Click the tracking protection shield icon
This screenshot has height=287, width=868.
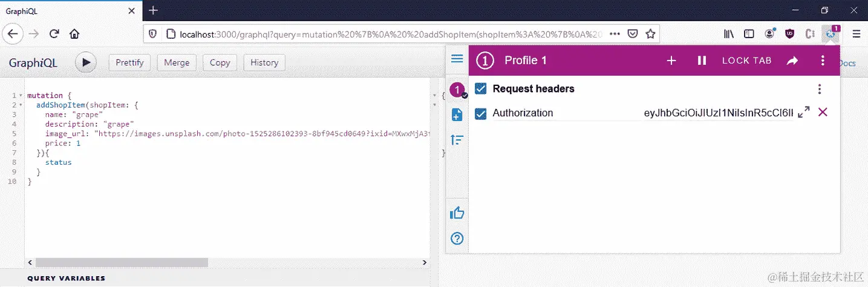click(x=153, y=34)
